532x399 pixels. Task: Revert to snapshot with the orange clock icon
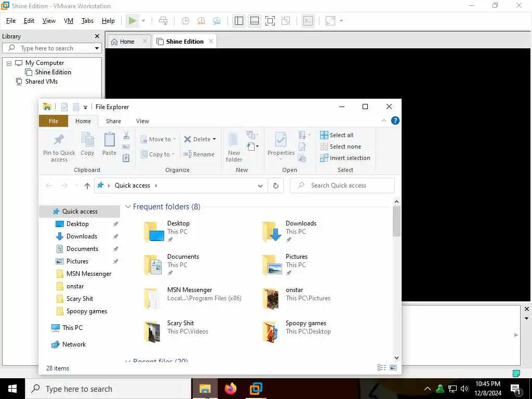[x=201, y=21]
